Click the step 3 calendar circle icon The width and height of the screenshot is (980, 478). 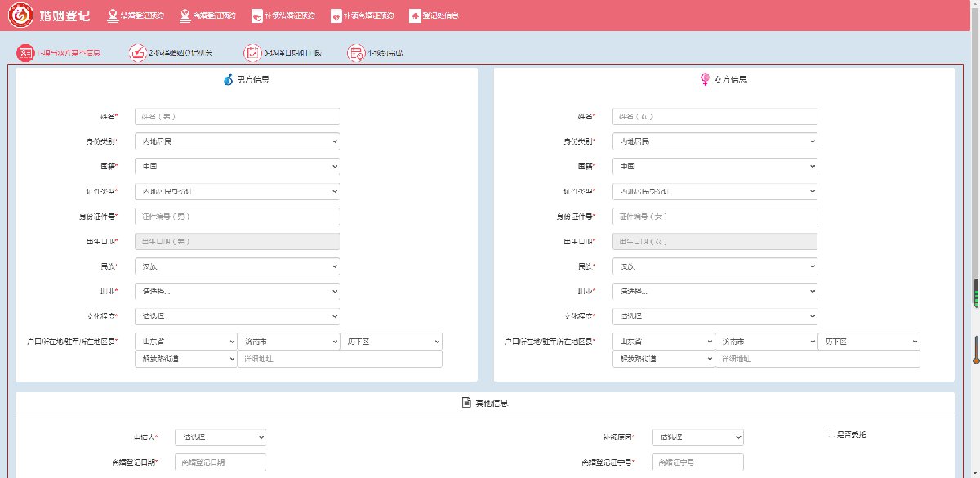click(252, 53)
